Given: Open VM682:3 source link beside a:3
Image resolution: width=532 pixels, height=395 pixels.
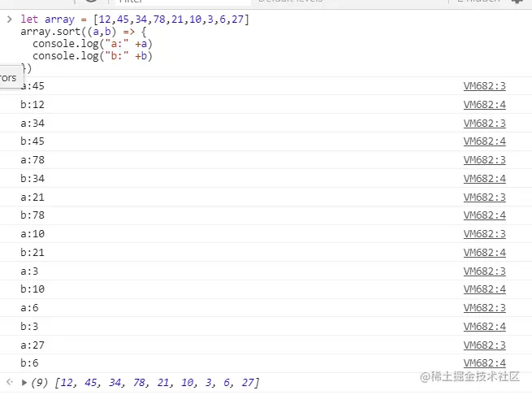Looking at the screenshot, I should coord(485,271).
